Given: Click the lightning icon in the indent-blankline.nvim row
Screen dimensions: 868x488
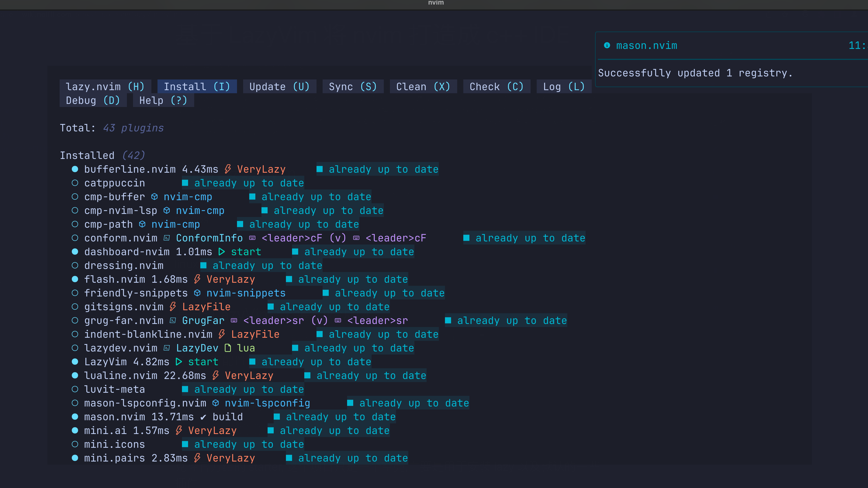Looking at the screenshot, I should click(x=222, y=334).
